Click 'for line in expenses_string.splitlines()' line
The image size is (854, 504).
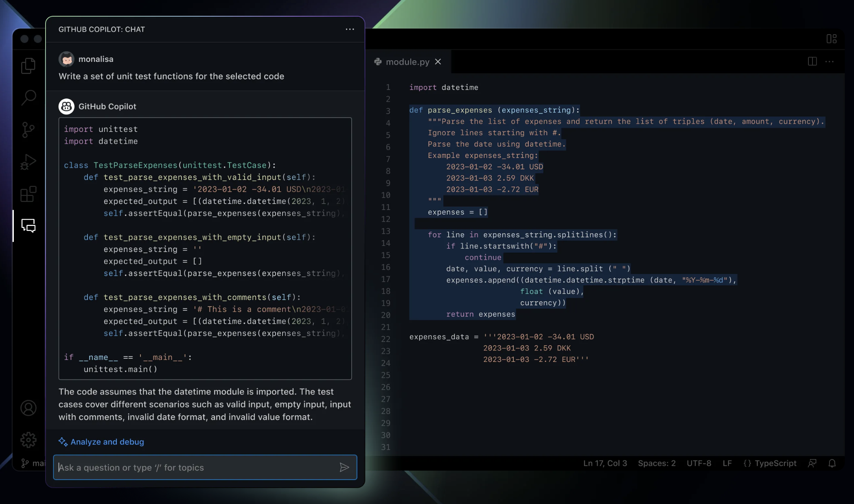522,234
